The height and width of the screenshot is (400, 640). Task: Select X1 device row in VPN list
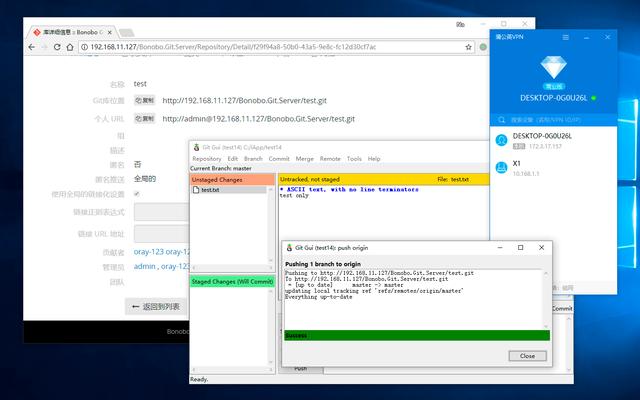(x=553, y=167)
